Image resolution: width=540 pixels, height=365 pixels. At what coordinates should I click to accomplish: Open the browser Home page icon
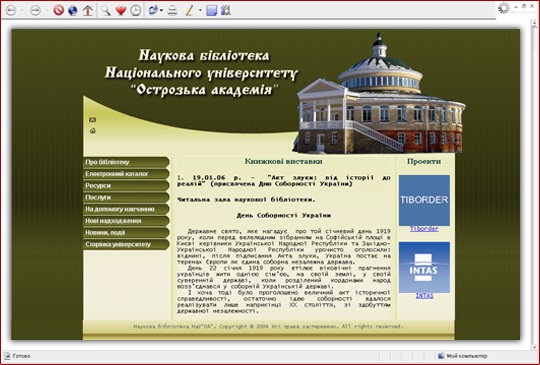88,10
